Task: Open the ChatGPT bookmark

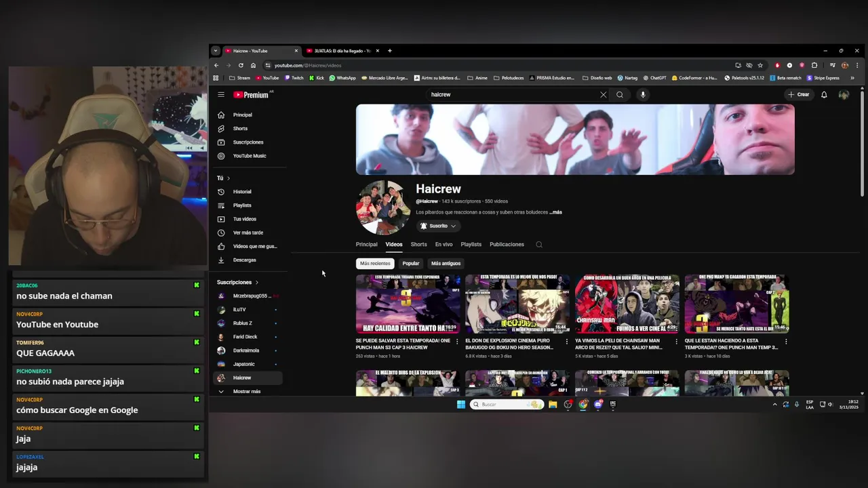Action: (x=654, y=78)
